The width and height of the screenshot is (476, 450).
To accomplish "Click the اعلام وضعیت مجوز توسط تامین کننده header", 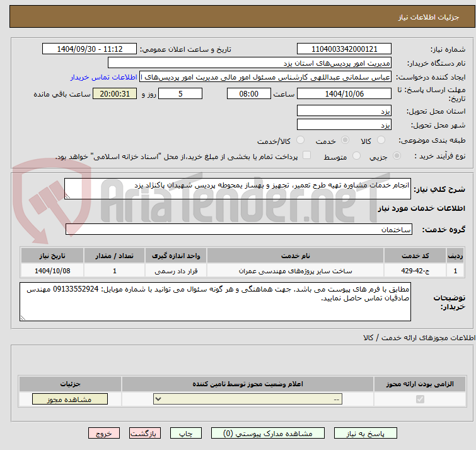I will [x=248, y=384].
